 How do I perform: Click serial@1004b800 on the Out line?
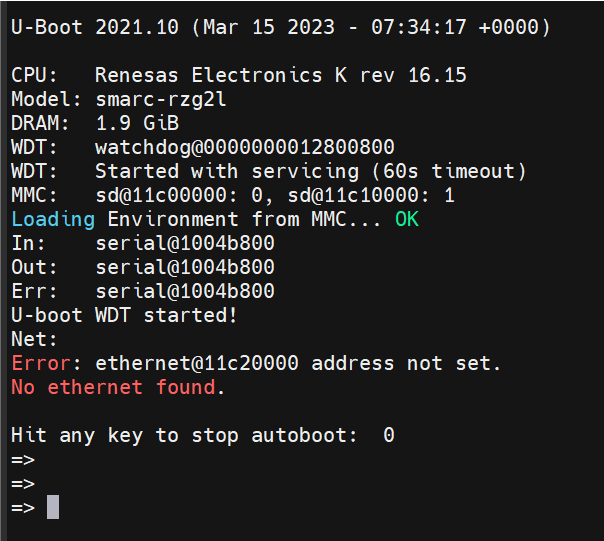tap(185, 267)
